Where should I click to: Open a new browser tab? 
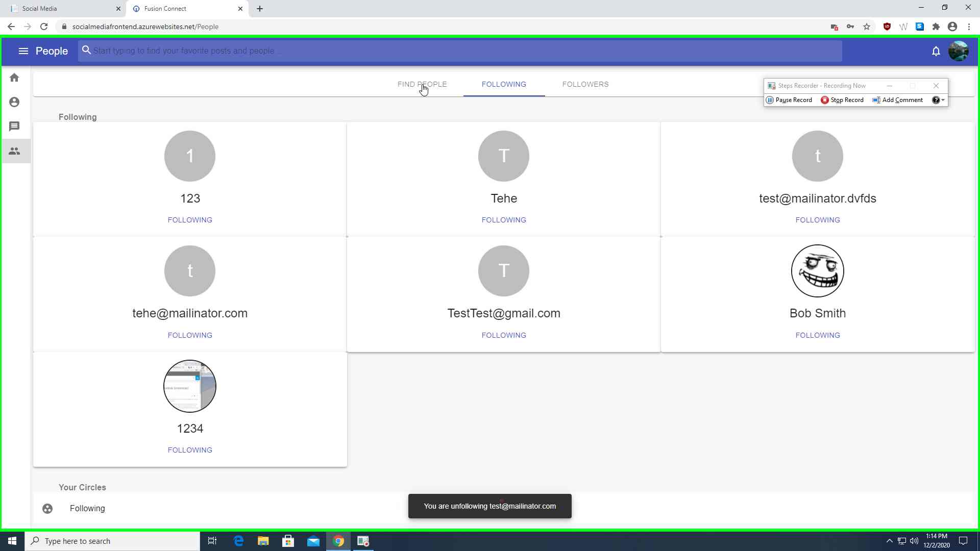tap(260, 9)
